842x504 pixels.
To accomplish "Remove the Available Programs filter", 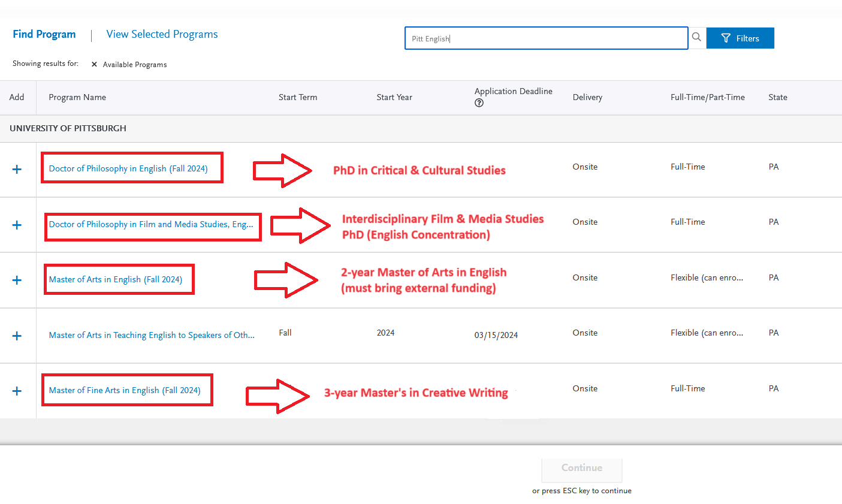I will 94,64.
